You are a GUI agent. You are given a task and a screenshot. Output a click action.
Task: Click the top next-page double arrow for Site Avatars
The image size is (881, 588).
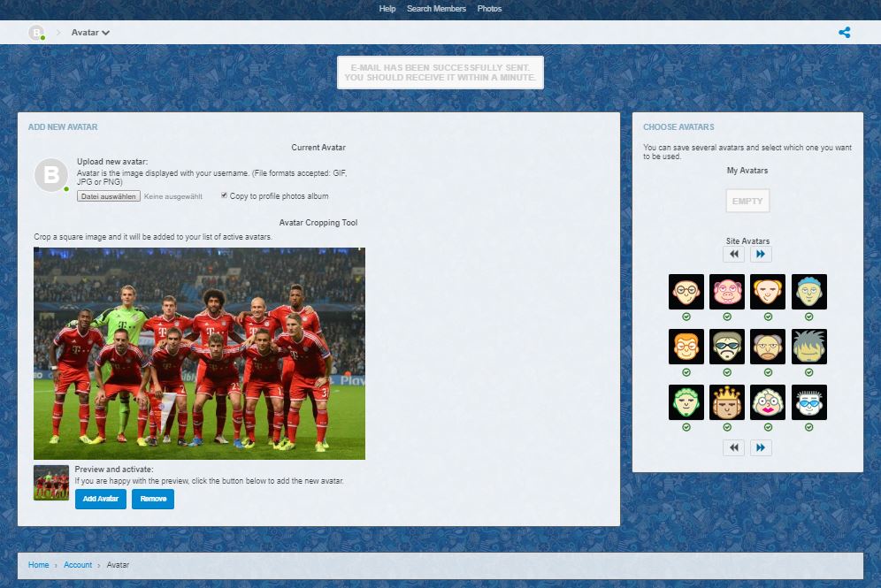pyautogui.click(x=761, y=254)
